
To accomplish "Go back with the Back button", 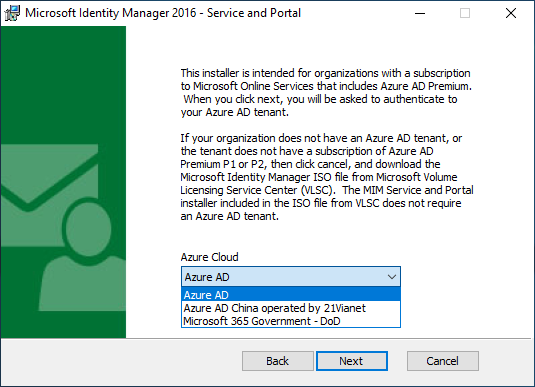I will (277, 361).
